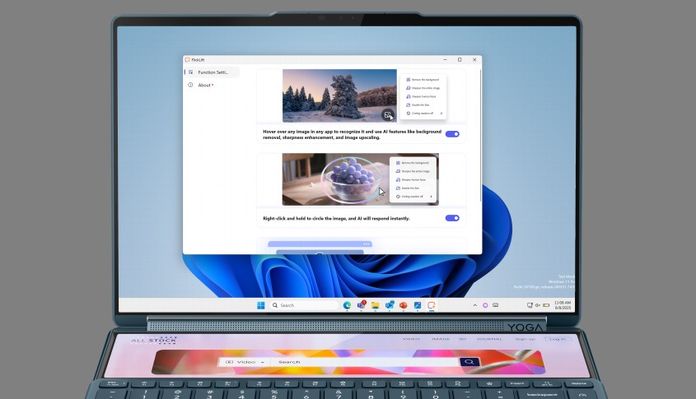This screenshot has height=399, width=696.
Task: Disable the right-click circle image switch
Action: click(x=452, y=218)
